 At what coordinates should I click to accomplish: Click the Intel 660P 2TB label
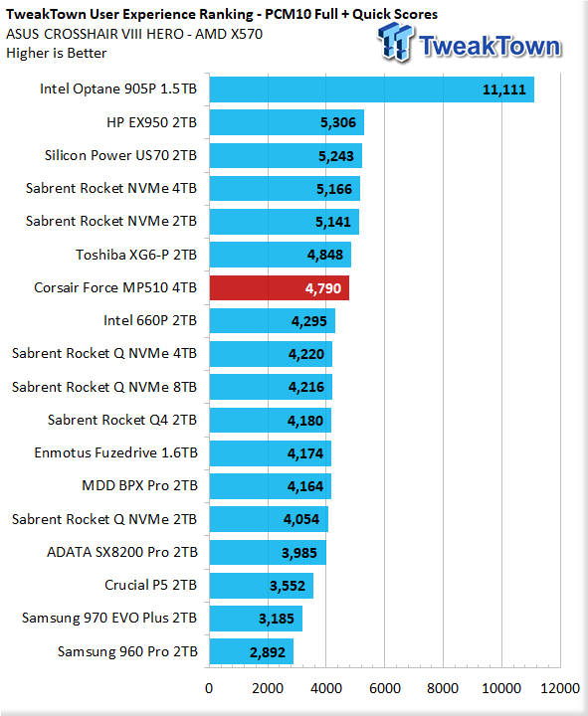150,320
